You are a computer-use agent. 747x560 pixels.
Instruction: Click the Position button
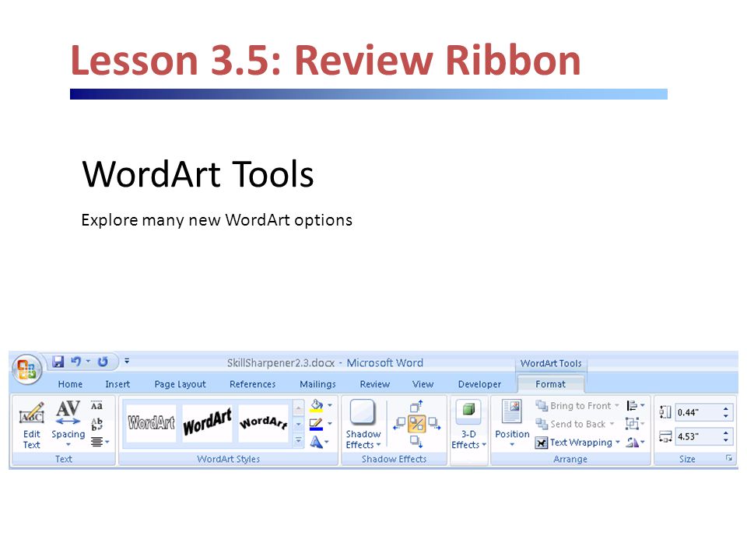pos(512,424)
